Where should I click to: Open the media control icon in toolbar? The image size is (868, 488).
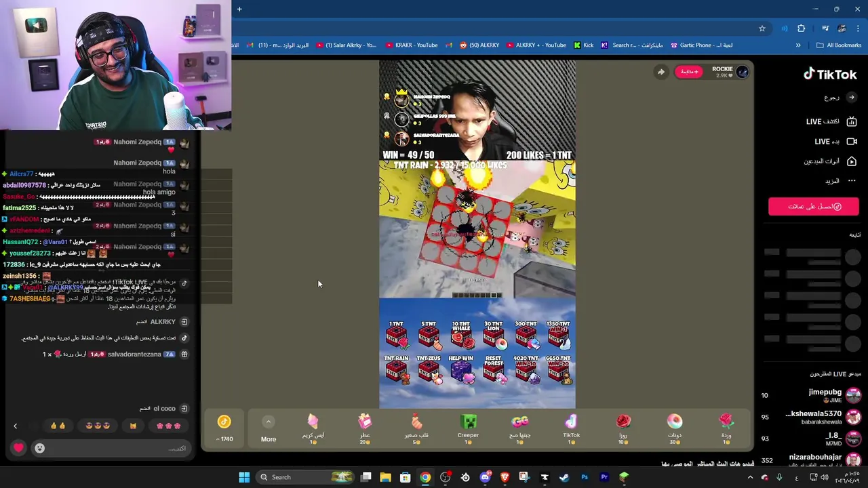(x=825, y=28)
